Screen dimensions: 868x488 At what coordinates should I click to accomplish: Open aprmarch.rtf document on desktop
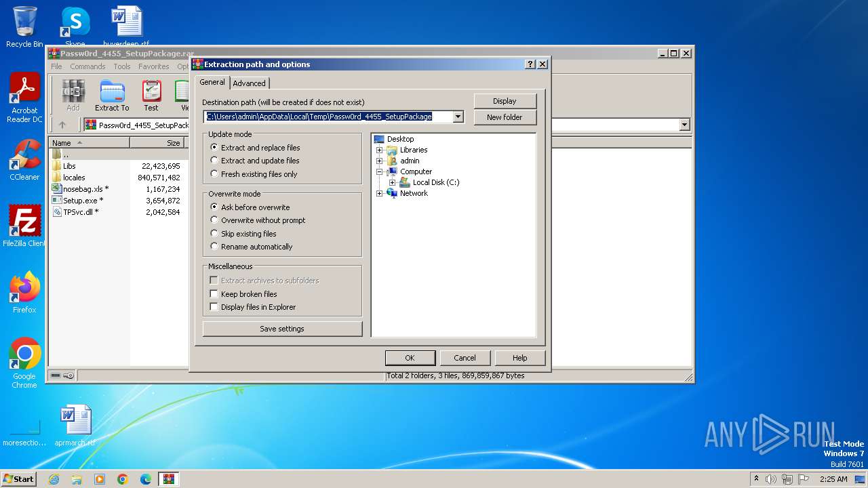[75, 426]
